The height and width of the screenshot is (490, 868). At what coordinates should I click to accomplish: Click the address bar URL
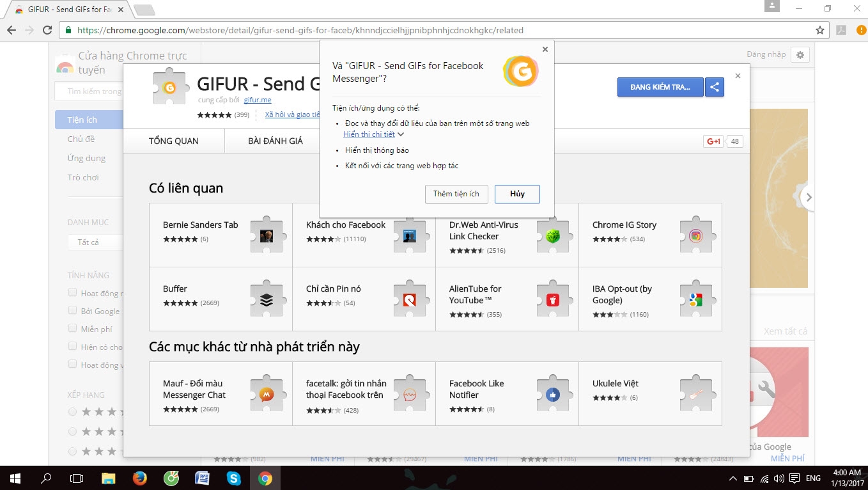pos(300,30)
